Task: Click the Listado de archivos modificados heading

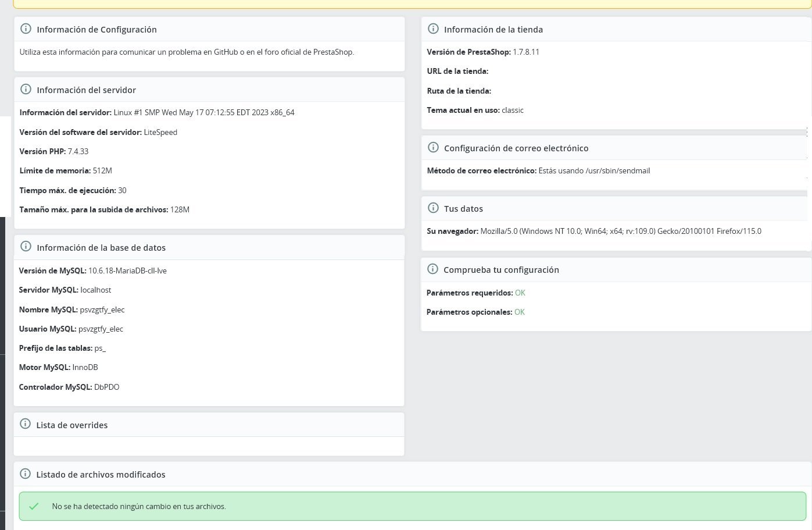Action: pos(101,475)
